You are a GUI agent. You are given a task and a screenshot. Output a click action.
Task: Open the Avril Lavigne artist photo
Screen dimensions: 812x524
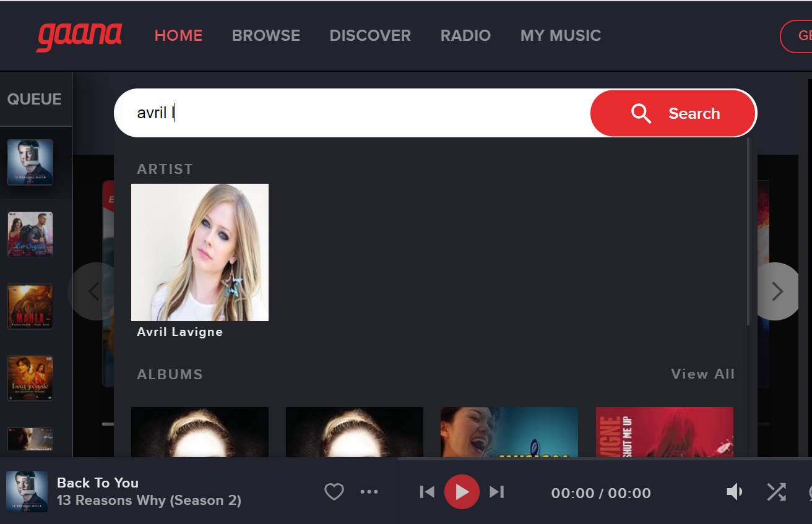200,252
